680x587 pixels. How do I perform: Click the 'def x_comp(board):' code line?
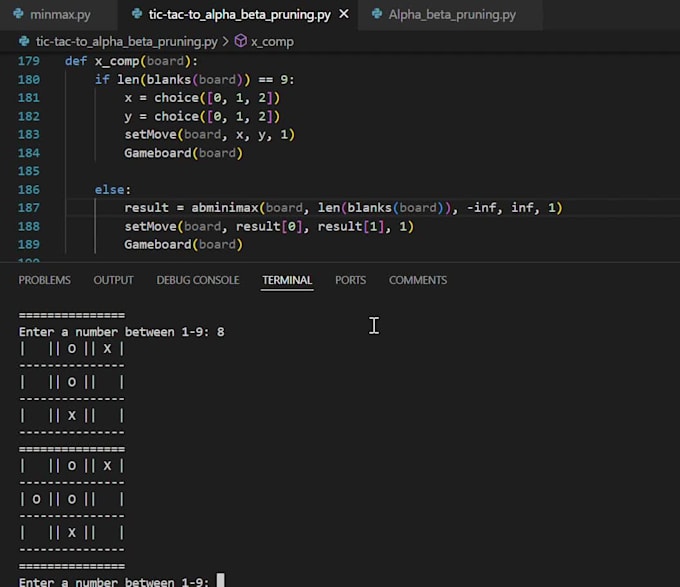pos(131,61)
